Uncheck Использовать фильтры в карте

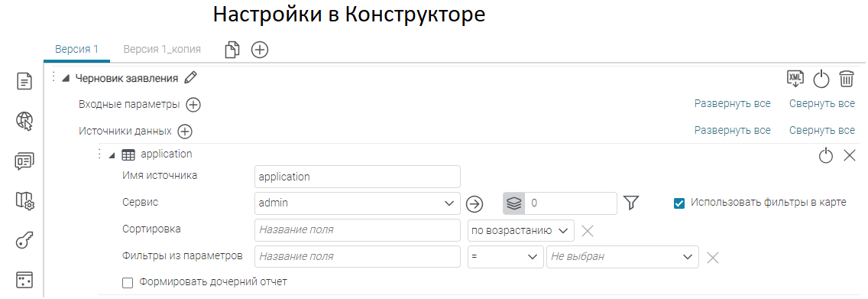click(679, 203)
